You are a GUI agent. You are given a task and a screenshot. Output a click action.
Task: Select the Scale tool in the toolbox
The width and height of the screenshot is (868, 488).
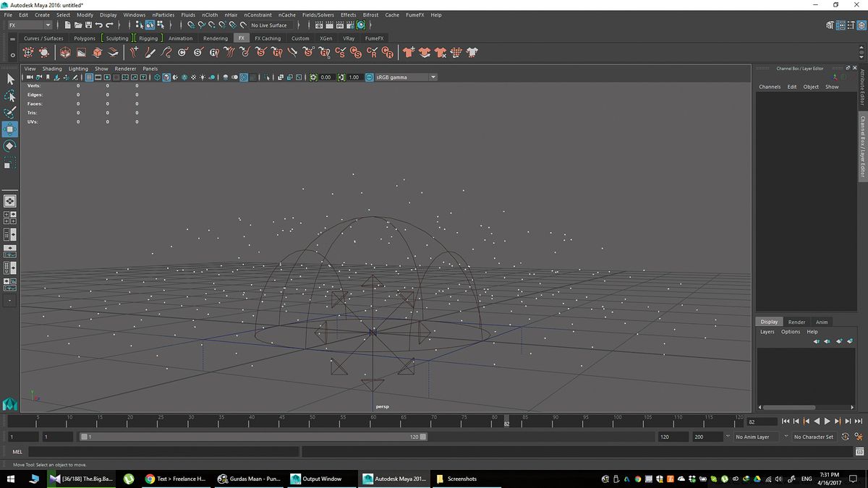click(10, 163)
